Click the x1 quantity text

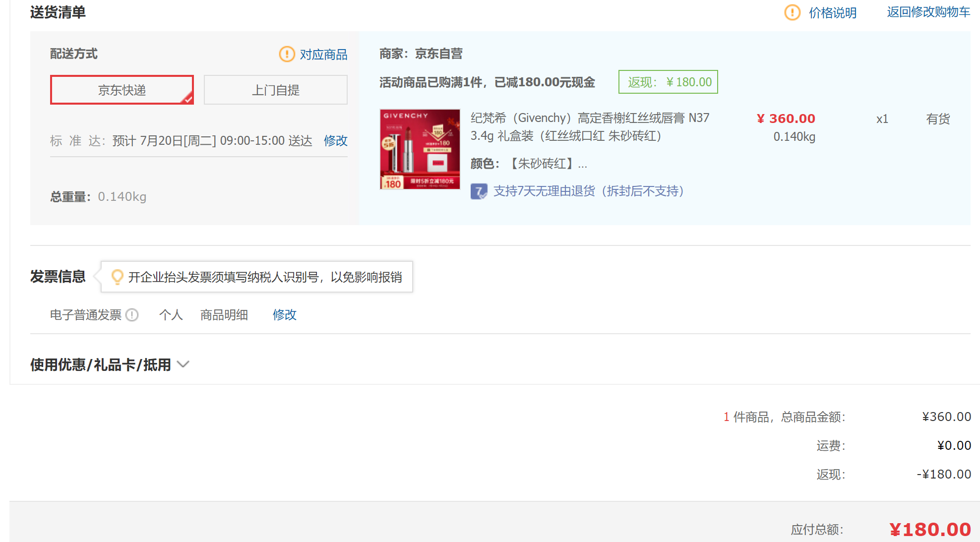pos(882,119)
